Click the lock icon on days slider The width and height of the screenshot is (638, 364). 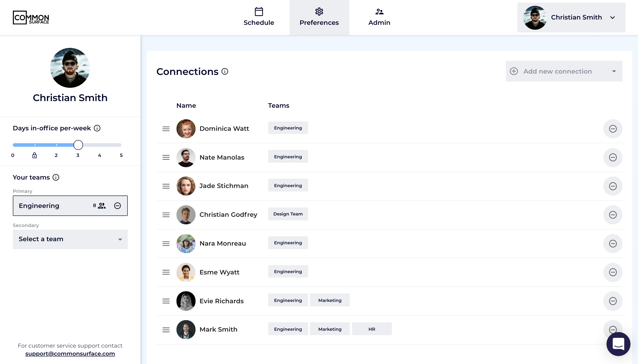(x=35, y=155)
